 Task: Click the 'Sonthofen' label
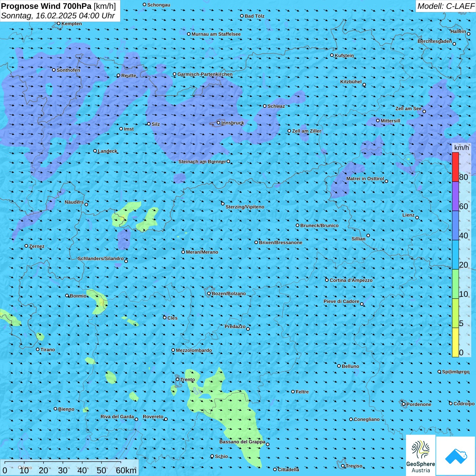tap(68, 70)
